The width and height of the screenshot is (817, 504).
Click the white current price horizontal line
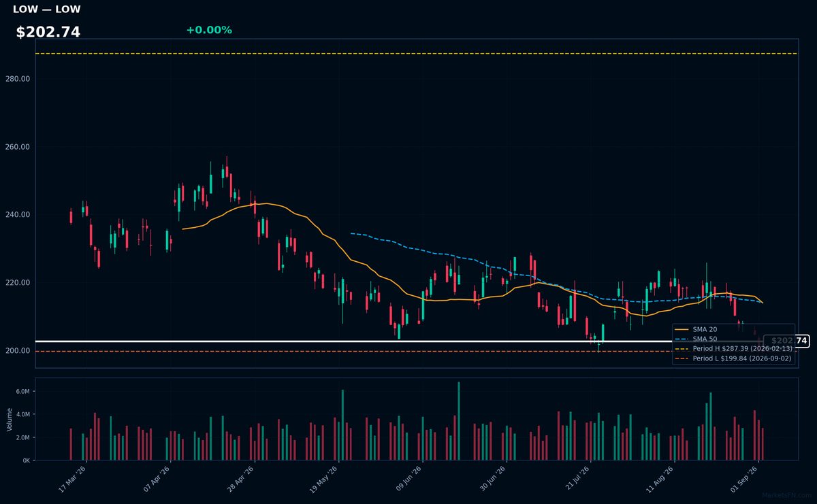(398, 341)
